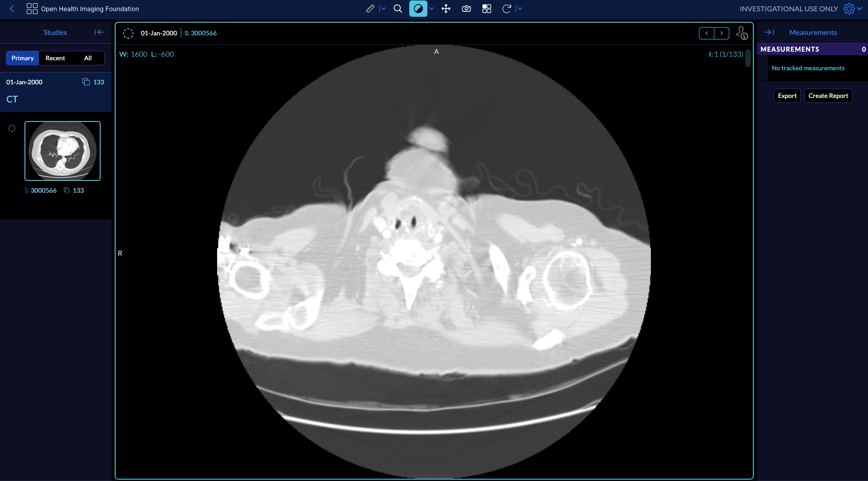Expand the more tools dropdown arrow
Viewport: 868px width, 481px height.
click(x=519, y=9)
